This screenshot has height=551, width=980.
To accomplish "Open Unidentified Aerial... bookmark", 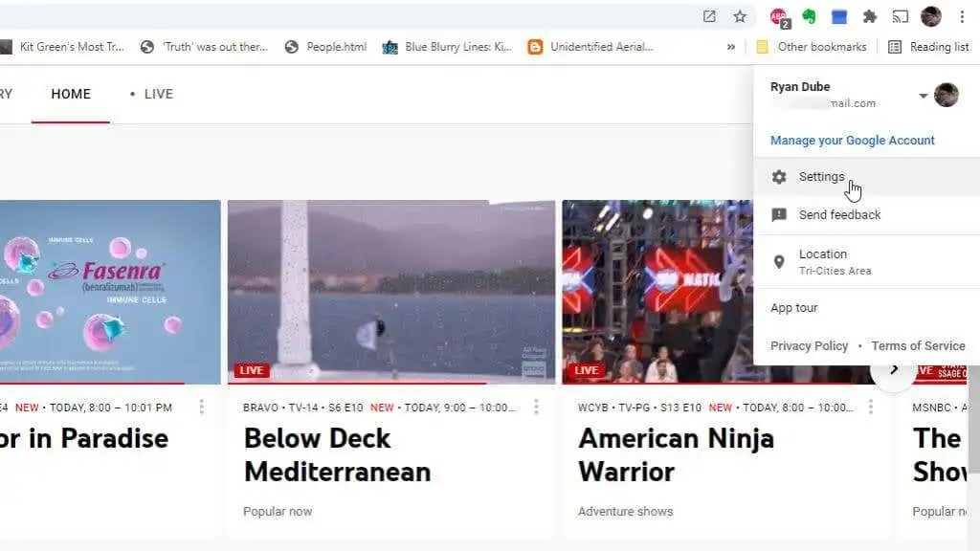I will [x=590, y=47].
